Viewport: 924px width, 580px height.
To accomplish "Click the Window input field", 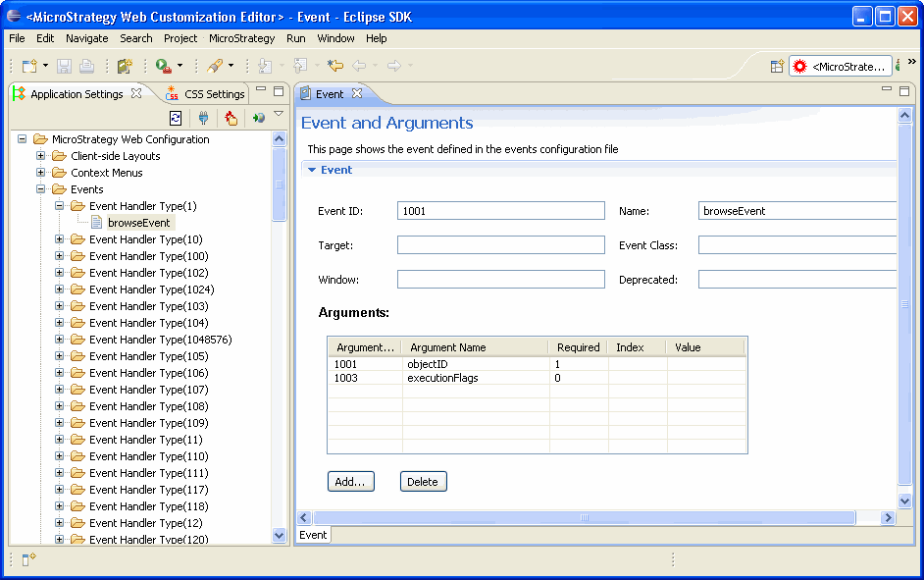I will [x=501, y=280].
